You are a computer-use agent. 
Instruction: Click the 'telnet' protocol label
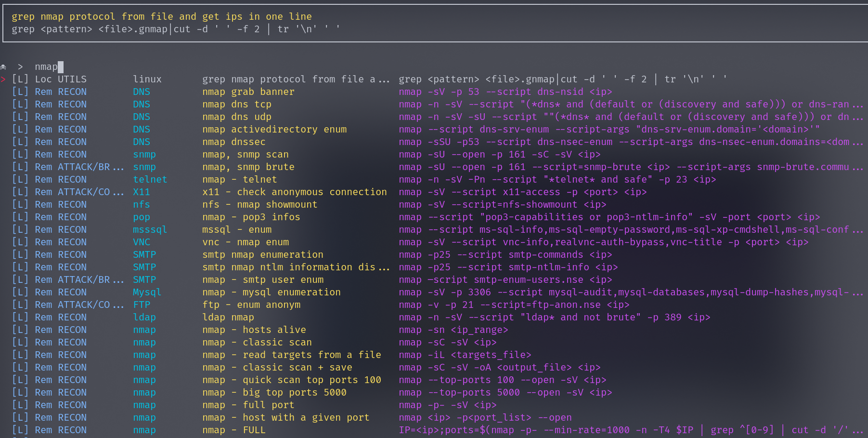(150, 179)
